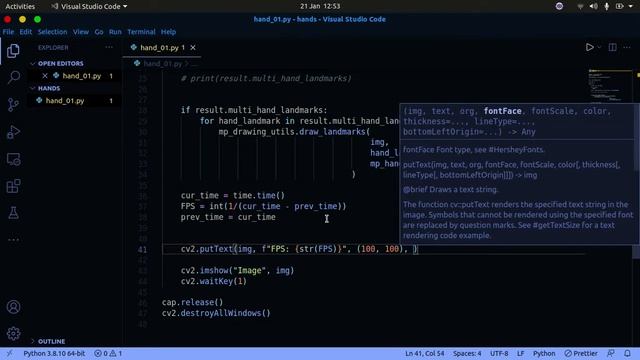Open notifications bell icon

[627, 353]
